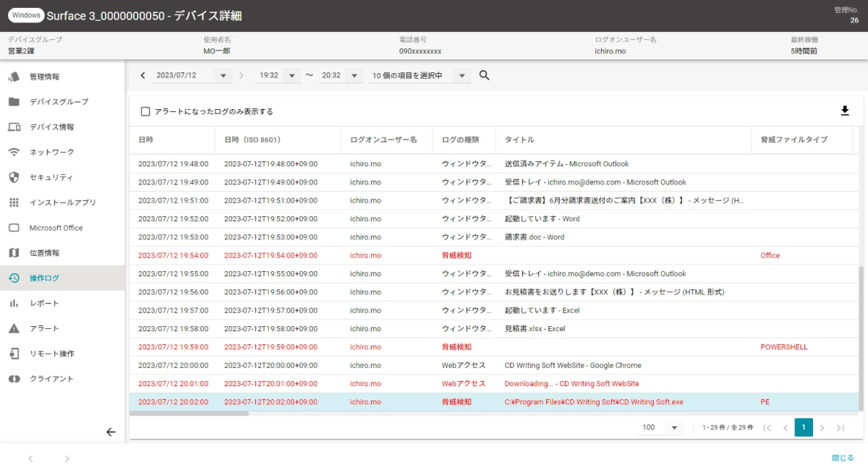Screen dimensions: 868x470
Task: Go to next results page
Action: point(822,427)
